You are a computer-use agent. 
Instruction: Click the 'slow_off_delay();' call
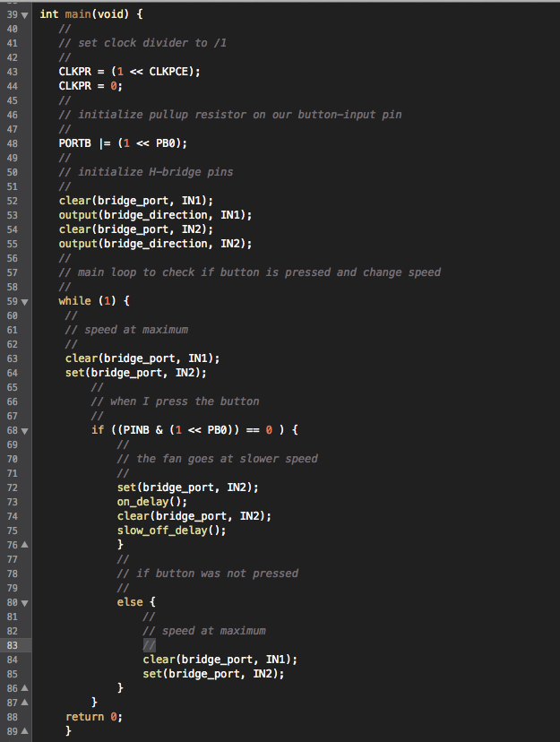[x=171, y=531]
